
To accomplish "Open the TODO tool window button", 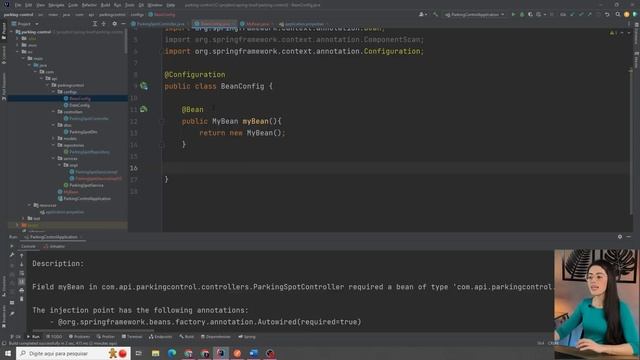I will pos(54,337).
